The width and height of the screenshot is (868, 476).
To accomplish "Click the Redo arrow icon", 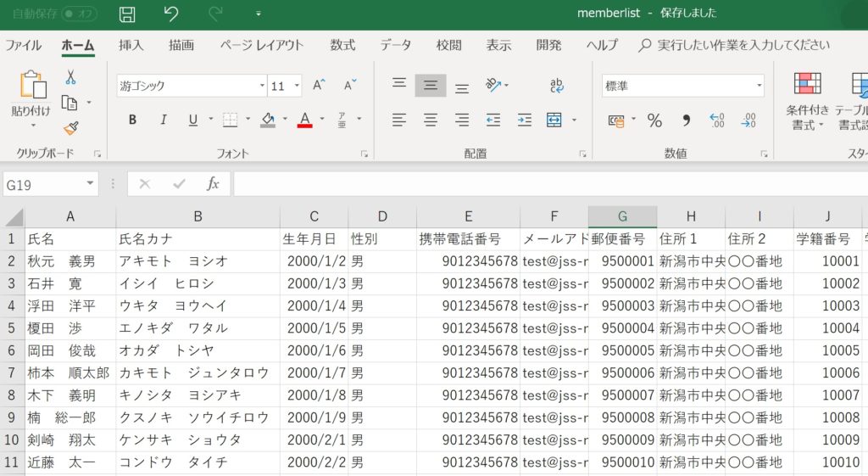I will click(215, 14).
